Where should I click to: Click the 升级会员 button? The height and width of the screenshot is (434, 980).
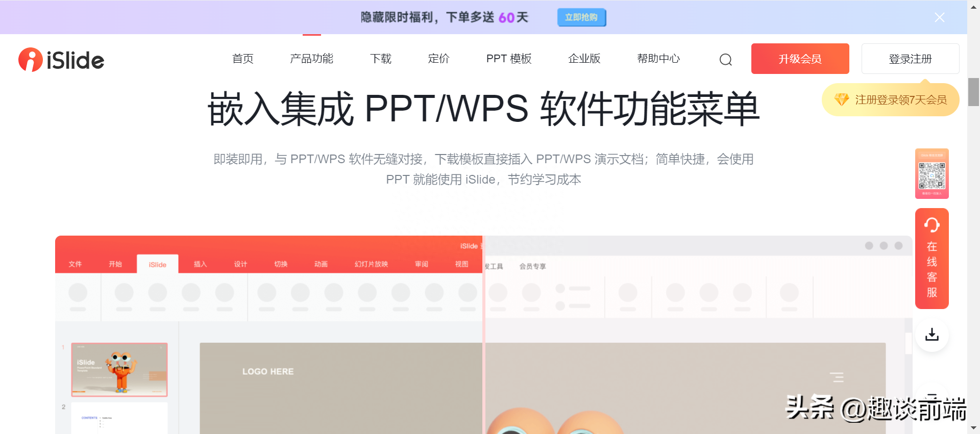pyautogui.click(x=800, y=59)
